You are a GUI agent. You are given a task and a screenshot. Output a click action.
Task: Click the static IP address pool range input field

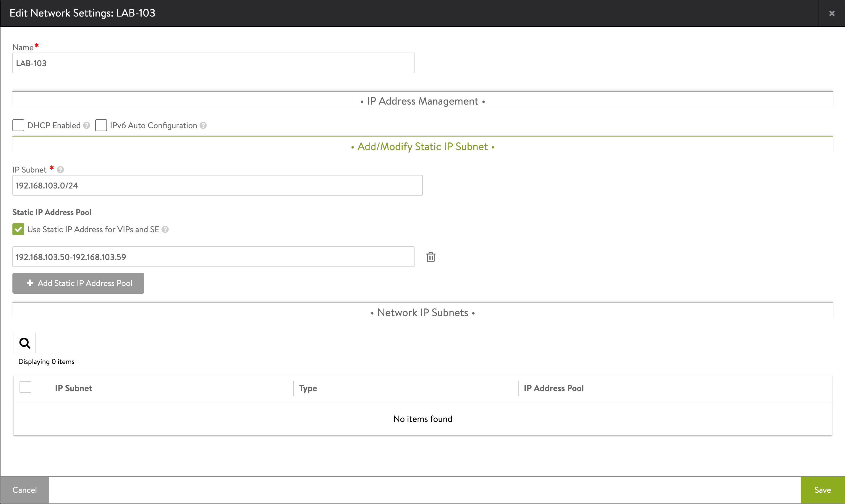click(213, 257)
